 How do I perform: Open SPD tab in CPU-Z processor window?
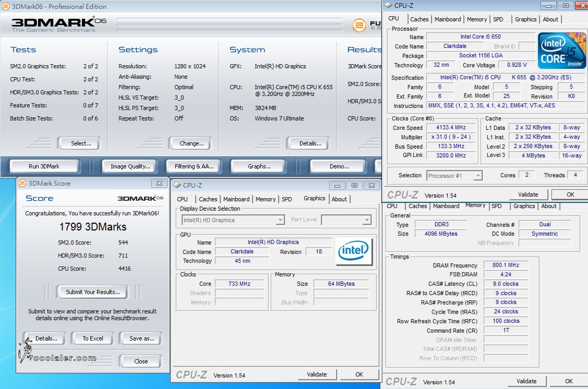(498, 19)
